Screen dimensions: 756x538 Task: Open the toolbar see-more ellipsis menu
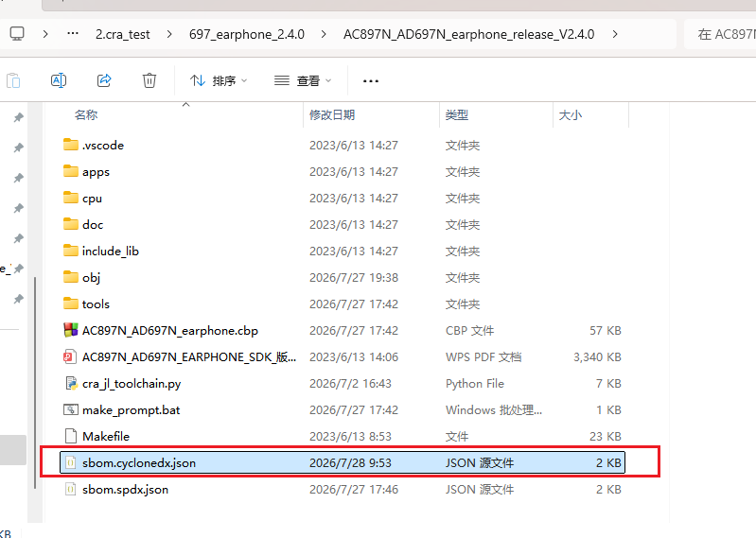click(370, 81)
